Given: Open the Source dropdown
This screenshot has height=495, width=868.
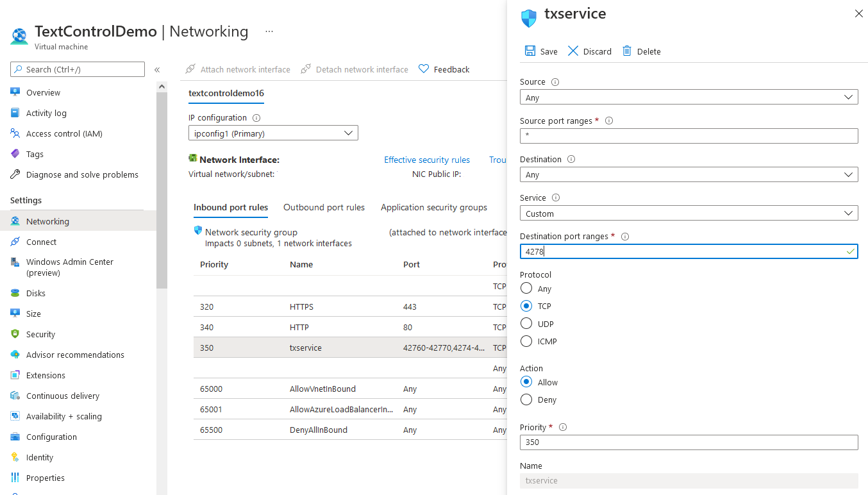Looking at the screenshot, I should coord(689,97).
